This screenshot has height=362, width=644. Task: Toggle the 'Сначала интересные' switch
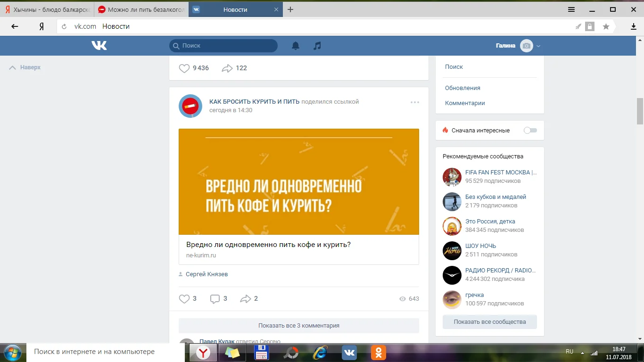pos(530,131)
